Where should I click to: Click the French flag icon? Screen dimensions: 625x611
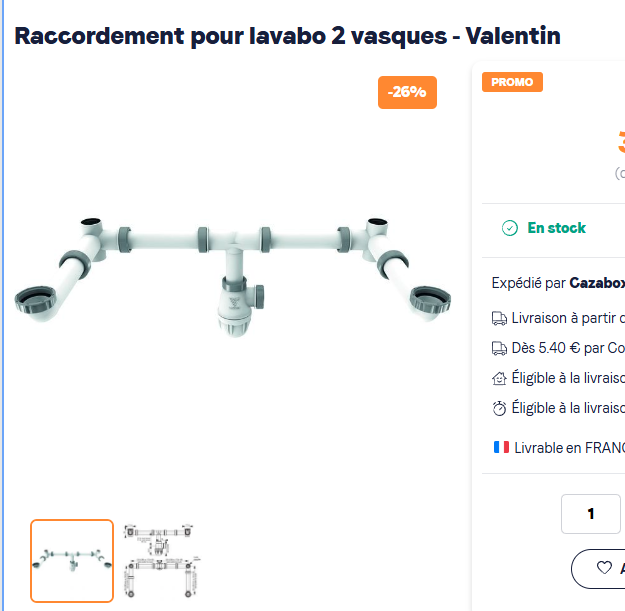(x=501, y=447)
